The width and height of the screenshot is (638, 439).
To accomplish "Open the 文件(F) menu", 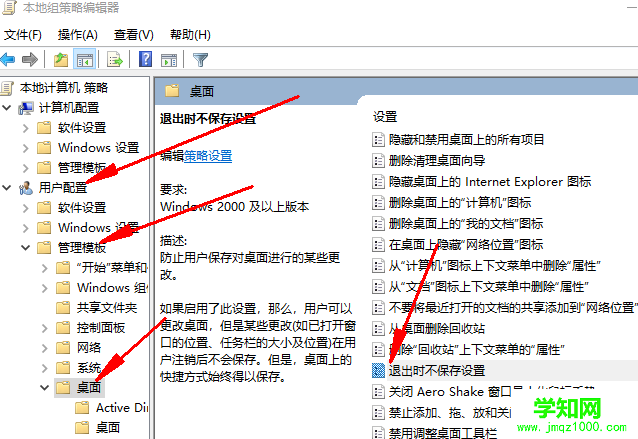I will (x=23, y=35).
